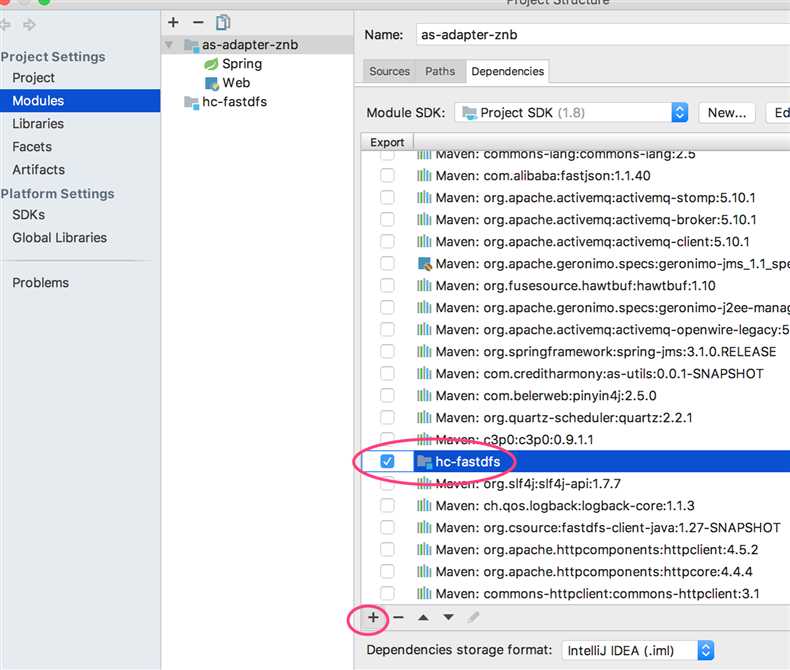790x670 pixels.
Task: Select hc-fastdfs in the module tree
Action: click(x=234, y=102)
